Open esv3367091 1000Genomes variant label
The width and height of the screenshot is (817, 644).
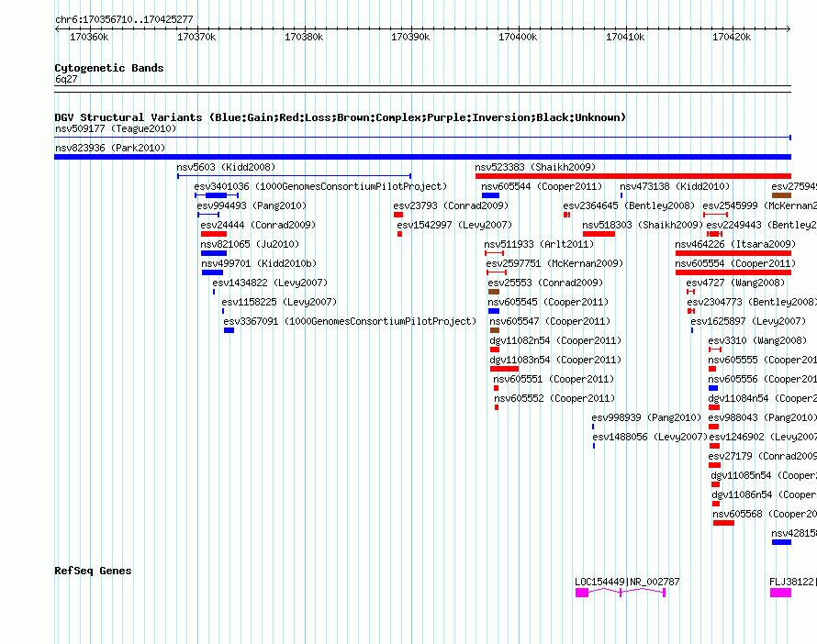(350, 321)
